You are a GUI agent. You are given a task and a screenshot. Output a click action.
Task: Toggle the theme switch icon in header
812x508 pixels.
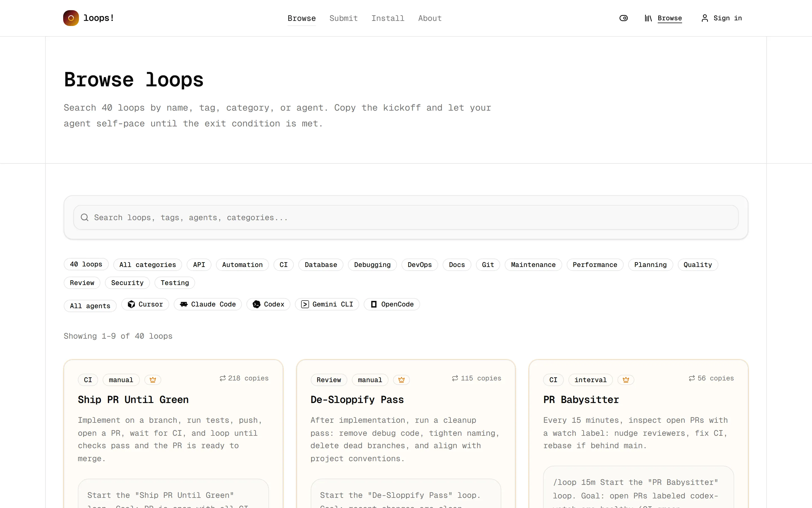point(623,18)
